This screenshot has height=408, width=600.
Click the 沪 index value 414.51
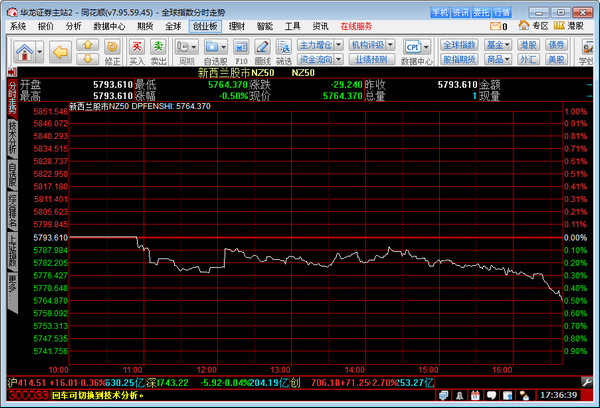pos(32,382)
